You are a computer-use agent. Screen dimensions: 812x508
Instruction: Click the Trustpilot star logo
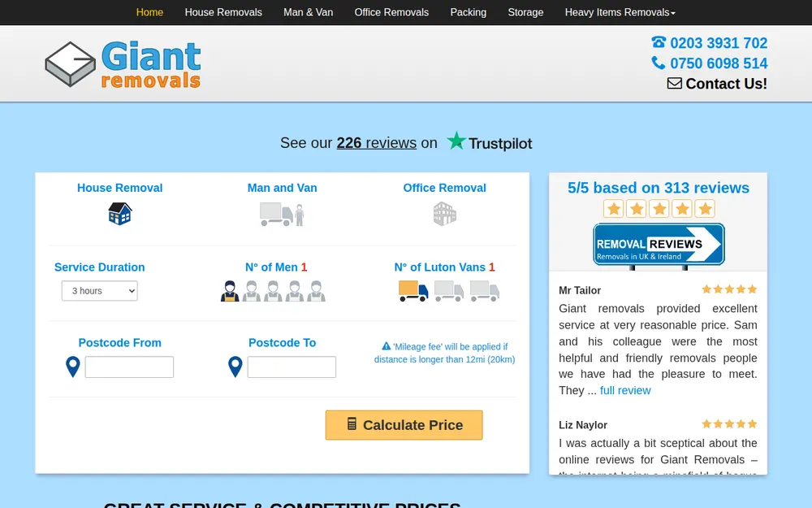456,141
